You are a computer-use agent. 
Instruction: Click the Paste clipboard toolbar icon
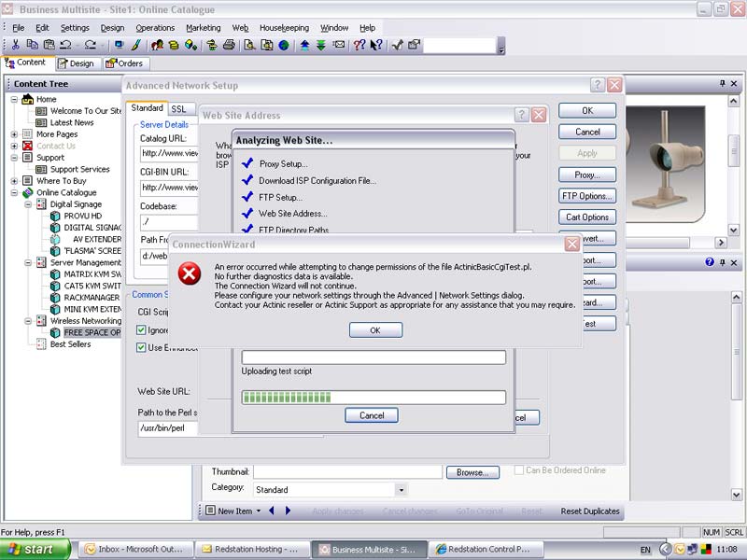coord(49,45)
